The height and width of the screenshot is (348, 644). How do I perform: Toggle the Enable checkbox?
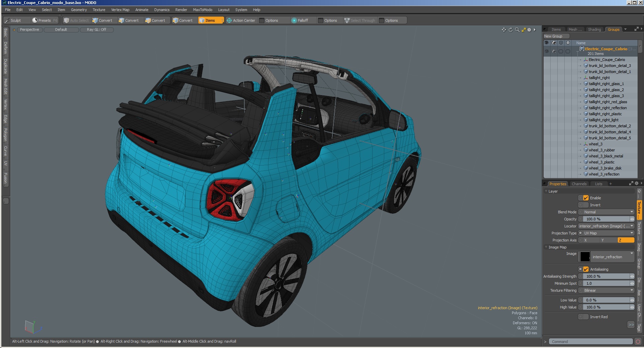586,198
